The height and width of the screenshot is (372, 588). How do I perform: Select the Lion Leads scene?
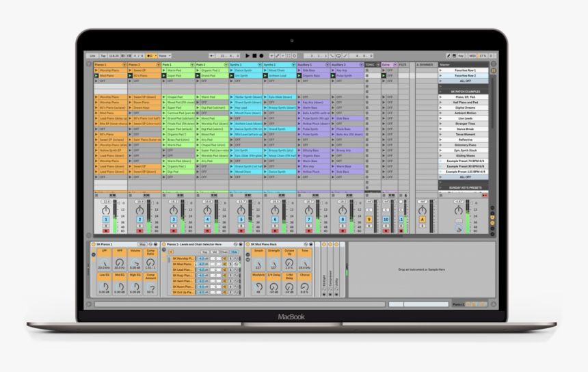point(465,118)
